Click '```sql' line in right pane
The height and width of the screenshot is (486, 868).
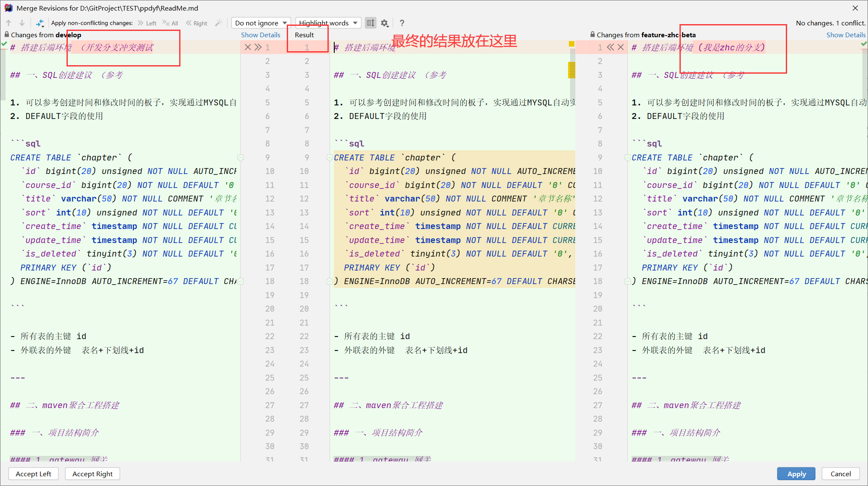(646, 144)
